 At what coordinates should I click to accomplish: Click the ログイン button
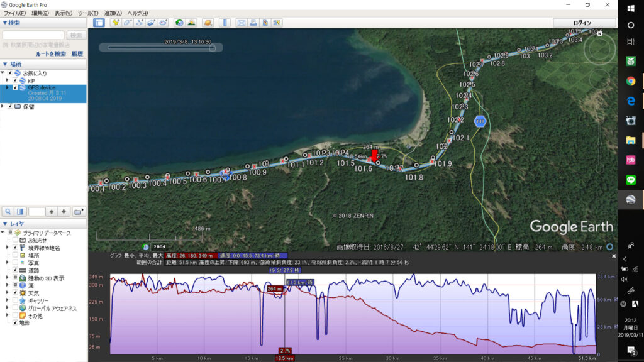[x=582, y=23]
